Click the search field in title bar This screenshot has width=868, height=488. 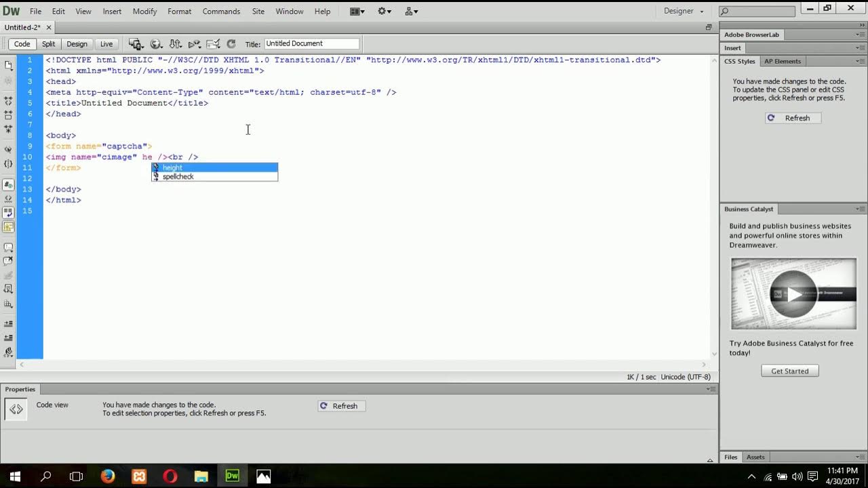click(x=757, y=12)
